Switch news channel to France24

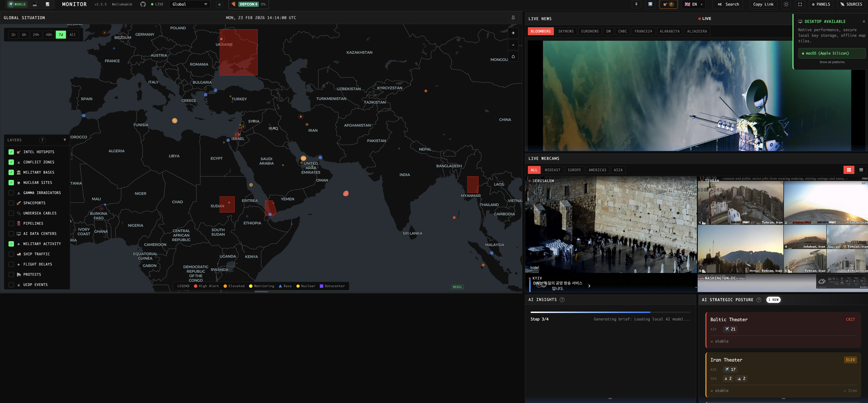[x=643, y=31]
